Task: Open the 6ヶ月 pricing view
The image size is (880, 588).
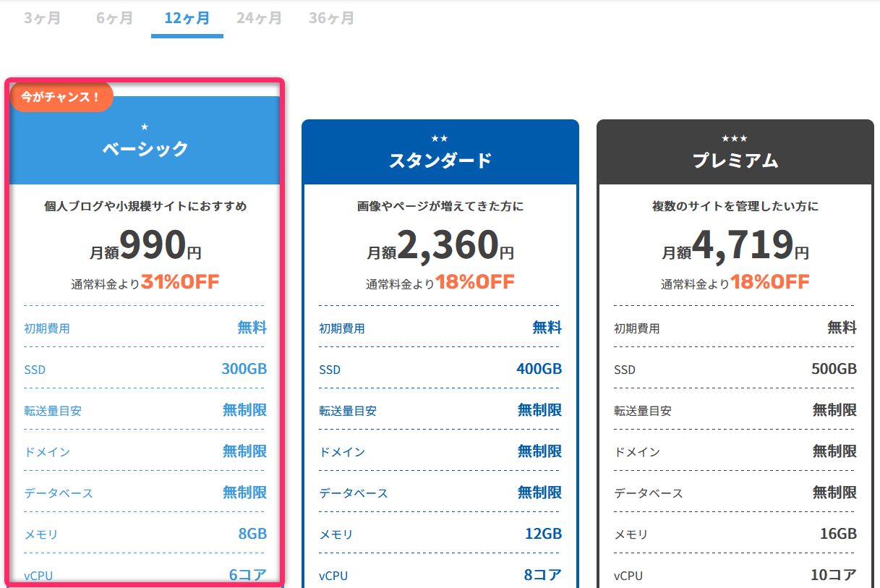Action: (113, 17)
